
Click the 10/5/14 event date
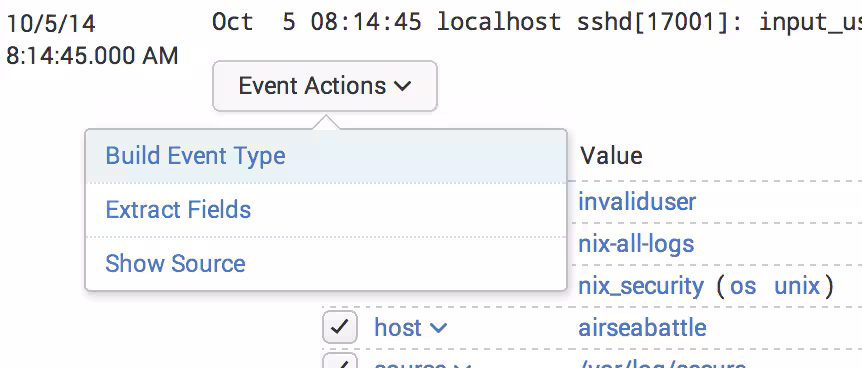51,24
